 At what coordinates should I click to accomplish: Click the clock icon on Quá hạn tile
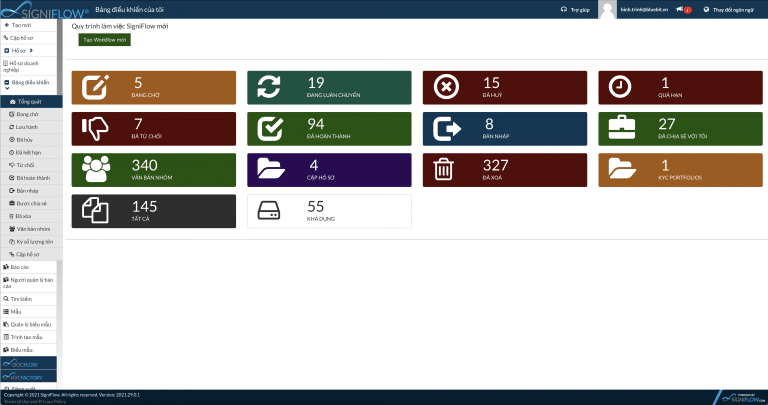pos(620,87)
